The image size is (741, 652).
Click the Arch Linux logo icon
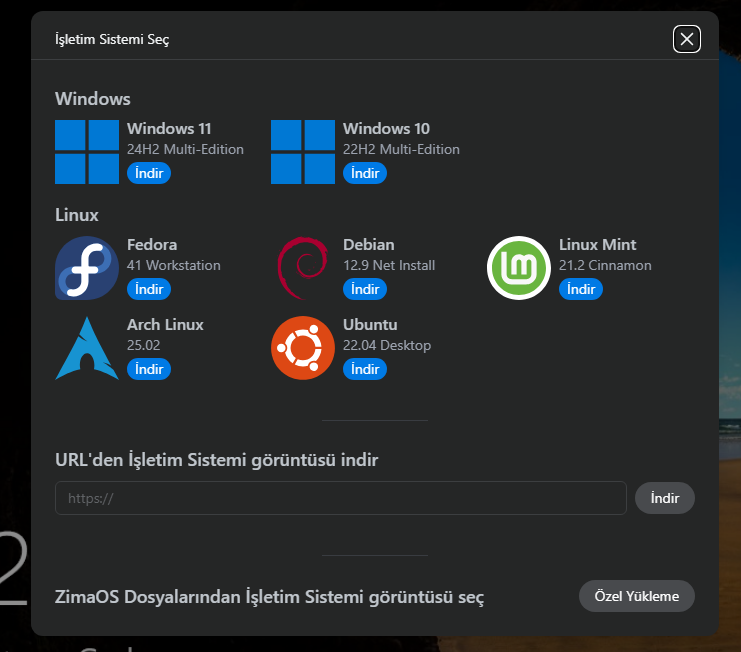coord(87,348)
